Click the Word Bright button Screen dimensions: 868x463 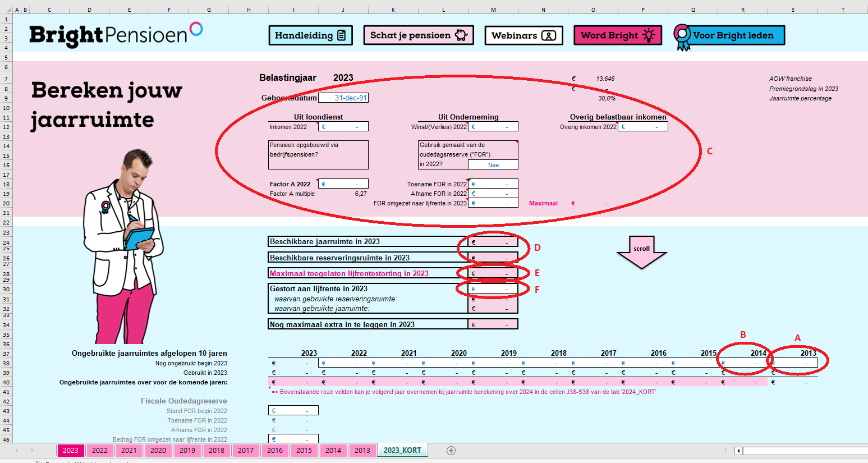(x=618, y=35)
